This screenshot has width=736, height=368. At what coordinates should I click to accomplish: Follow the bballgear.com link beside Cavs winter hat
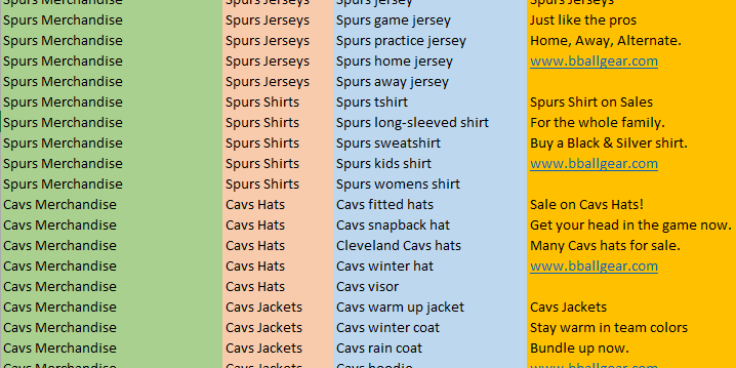coord(594,266)
